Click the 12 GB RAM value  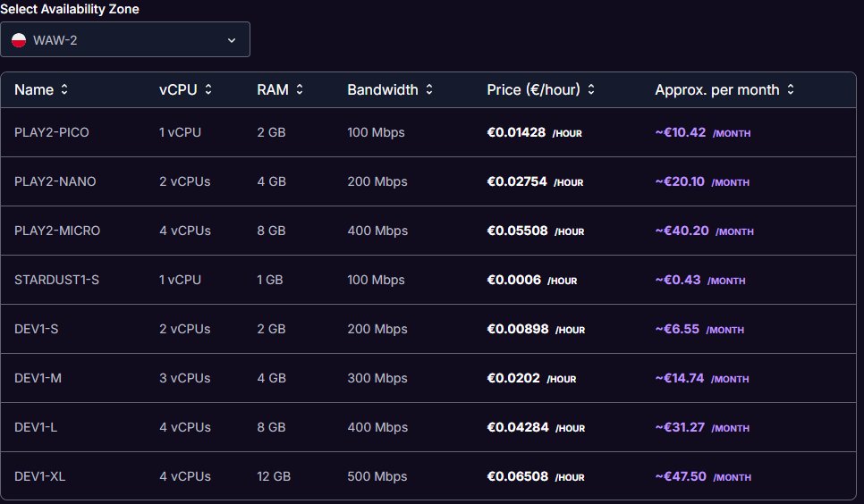click(274, 476)
